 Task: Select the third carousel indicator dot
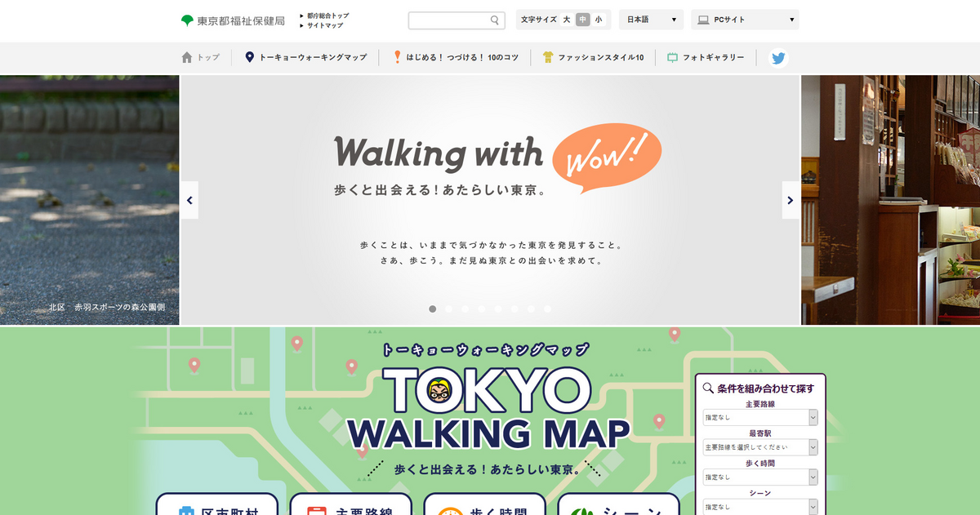click(x=465, y=309)
